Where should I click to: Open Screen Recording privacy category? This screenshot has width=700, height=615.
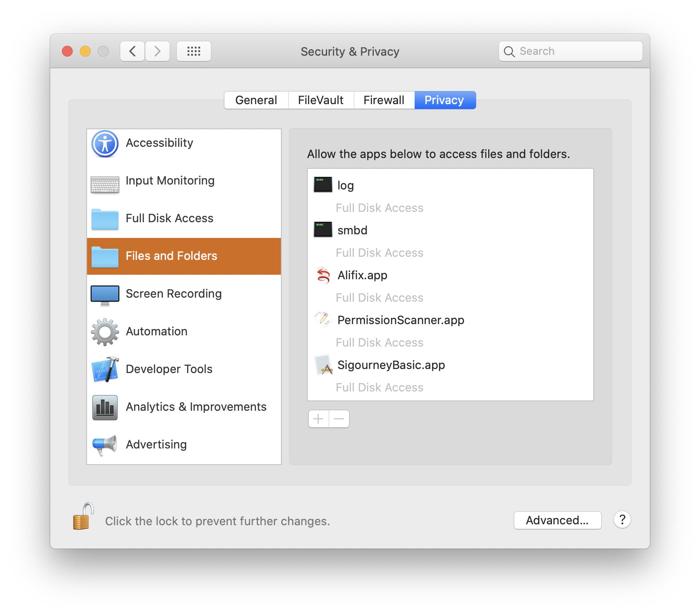pyautogui.click(x=174, y=294)
